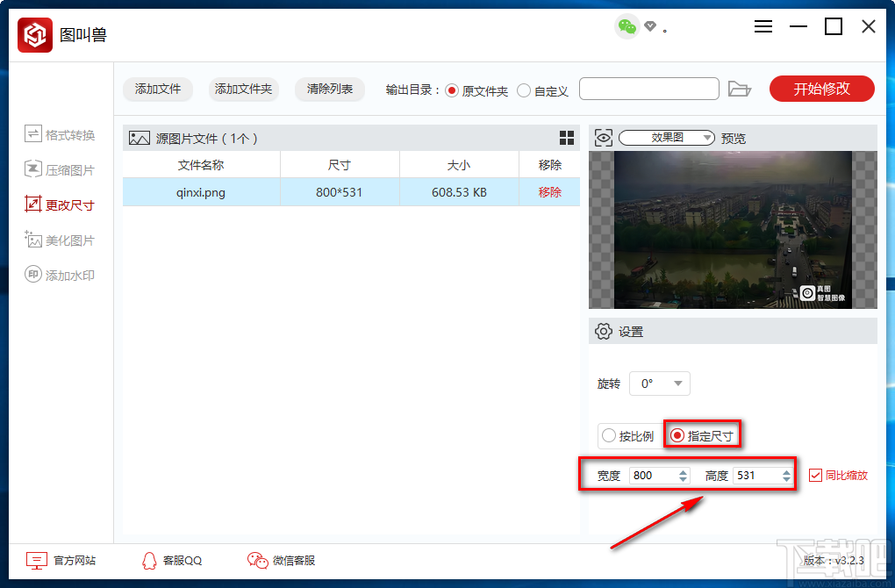The image size is (895, 588).
Task: Click the 添加文件夹 button
Action: coord(244,89)
